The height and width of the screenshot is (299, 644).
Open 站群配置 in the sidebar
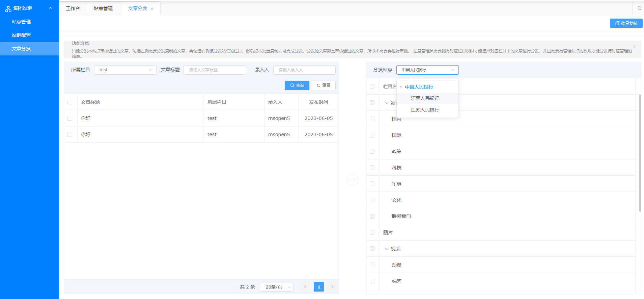(21, 35)
